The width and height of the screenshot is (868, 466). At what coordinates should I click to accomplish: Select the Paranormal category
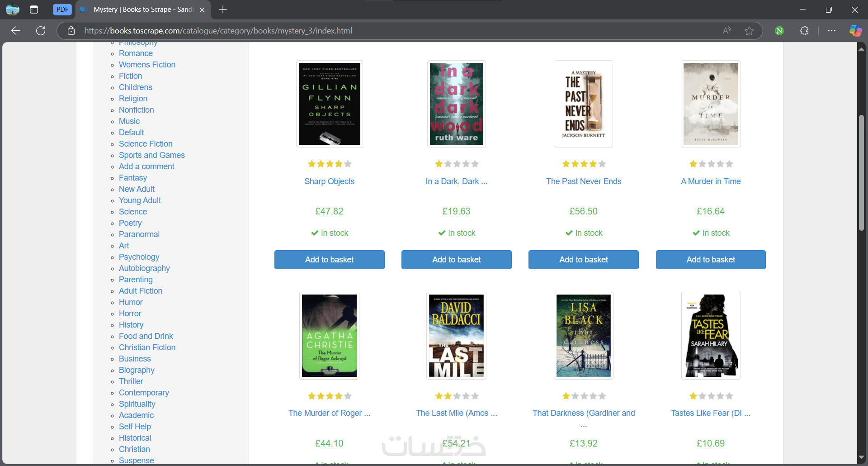[139, 234]
